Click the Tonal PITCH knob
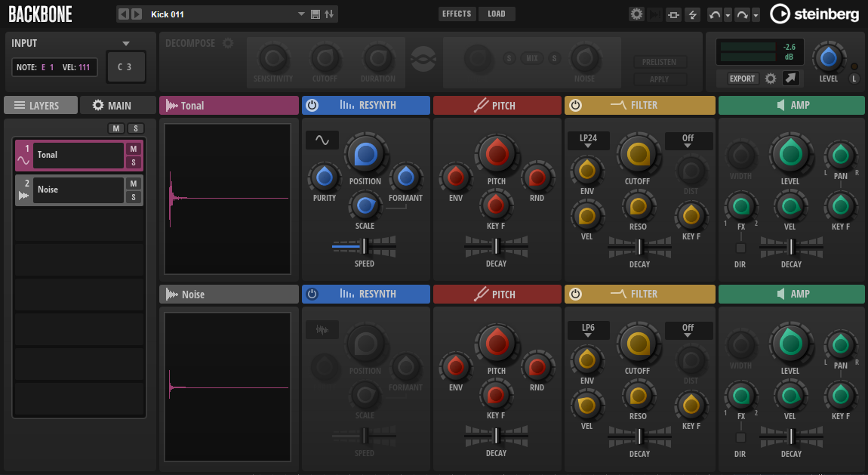This screenshot has width=868, height=475. click(497, 155)
